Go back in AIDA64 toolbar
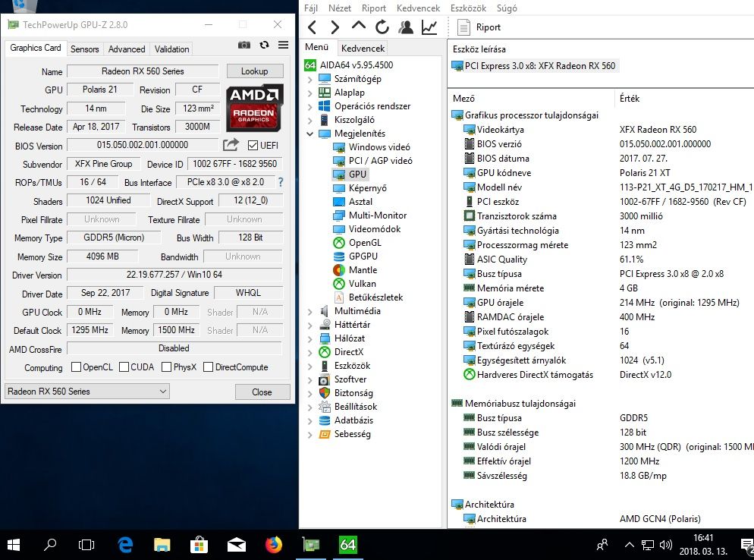The width and height of the screenshot is (754, 560). click(x=312, y=27)
